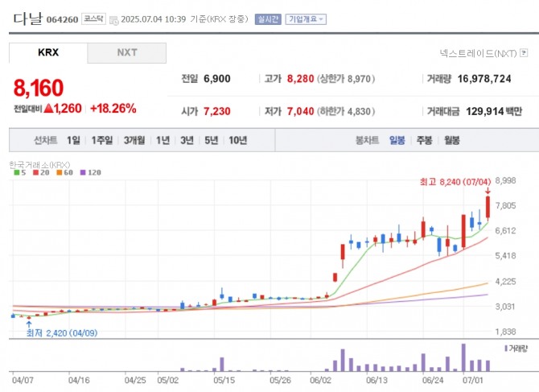This screenshot has height=392, width=539.
Task: Click the tallest purple volume bar near 07/01
Action: (463, 357)
